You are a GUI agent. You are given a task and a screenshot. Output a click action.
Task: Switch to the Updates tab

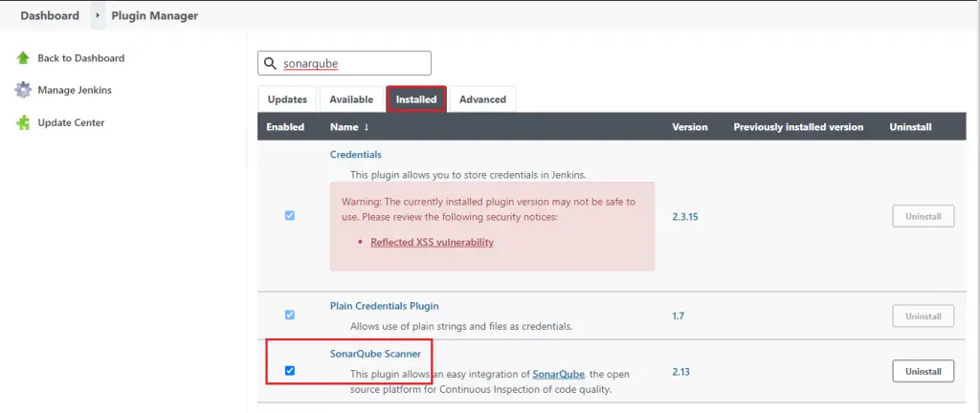tap(287, 99)
